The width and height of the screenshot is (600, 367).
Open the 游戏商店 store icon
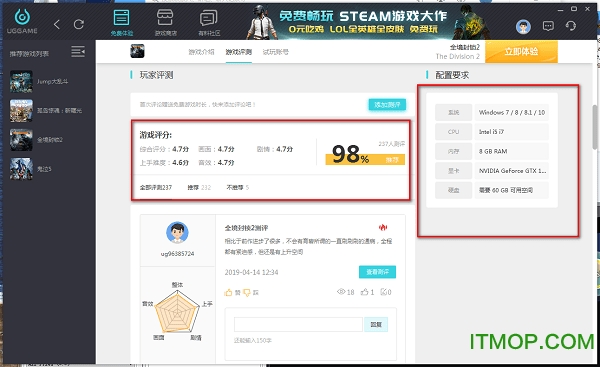(x=165, y=23)
